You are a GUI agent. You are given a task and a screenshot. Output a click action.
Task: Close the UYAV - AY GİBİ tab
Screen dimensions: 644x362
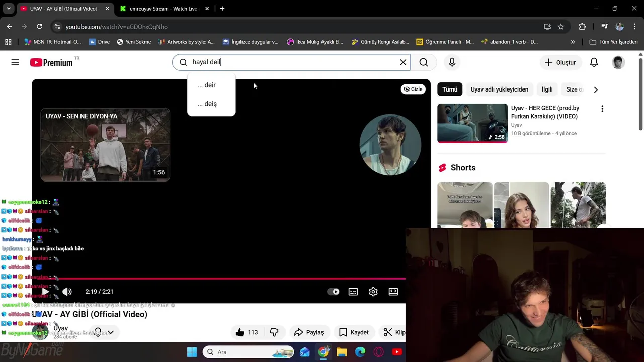tap(107, 9)
